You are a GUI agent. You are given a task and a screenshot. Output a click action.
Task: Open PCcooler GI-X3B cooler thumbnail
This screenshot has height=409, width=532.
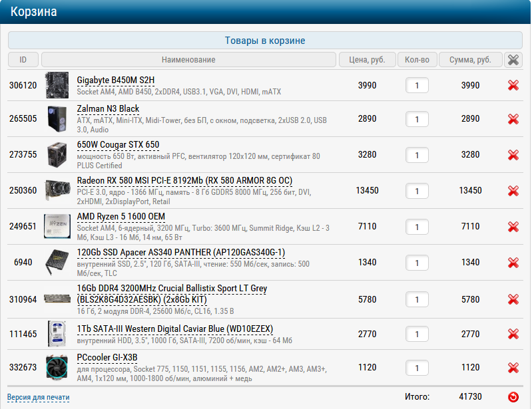[57, 367]
